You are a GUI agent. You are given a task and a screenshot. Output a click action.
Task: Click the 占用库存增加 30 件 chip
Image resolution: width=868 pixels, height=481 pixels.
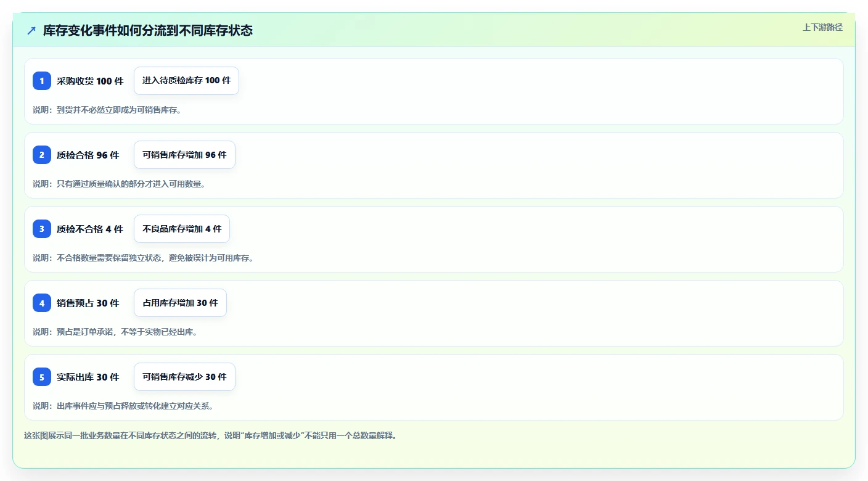pyautogui.click(x=180, y=303)
